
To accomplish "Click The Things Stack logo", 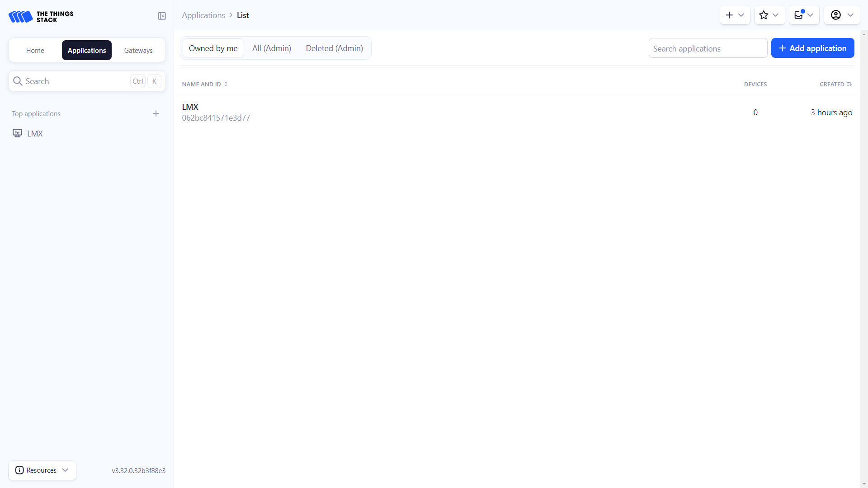I will point(41,17).
